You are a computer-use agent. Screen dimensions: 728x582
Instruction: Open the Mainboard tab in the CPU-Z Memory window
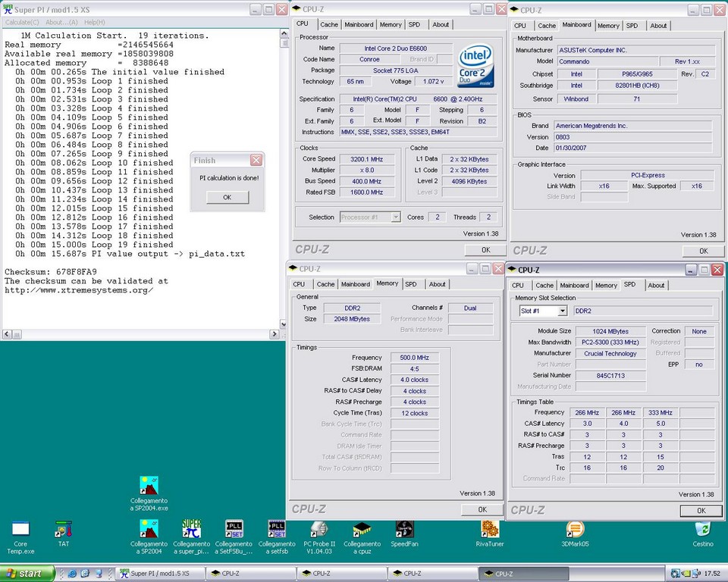[x=356, y=284]
